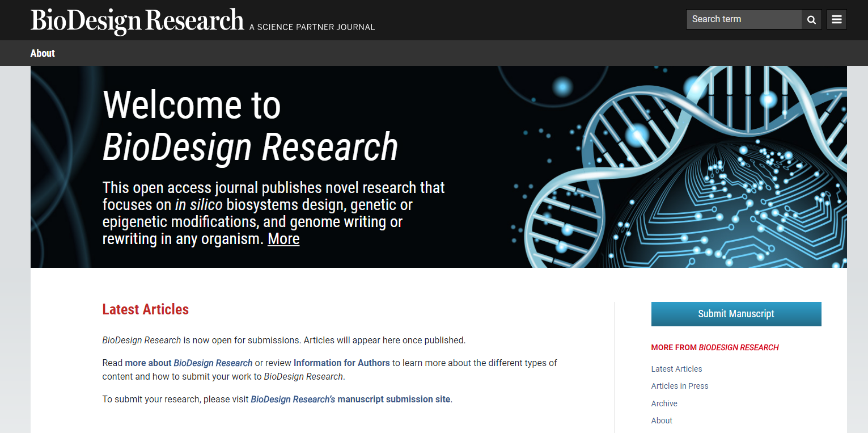
Task: Click the Submit Manuscript button
Action: pos(736,314)
